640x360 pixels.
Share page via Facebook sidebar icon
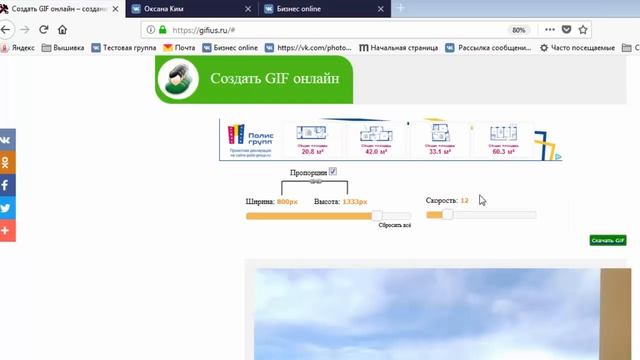coord(7,185)
